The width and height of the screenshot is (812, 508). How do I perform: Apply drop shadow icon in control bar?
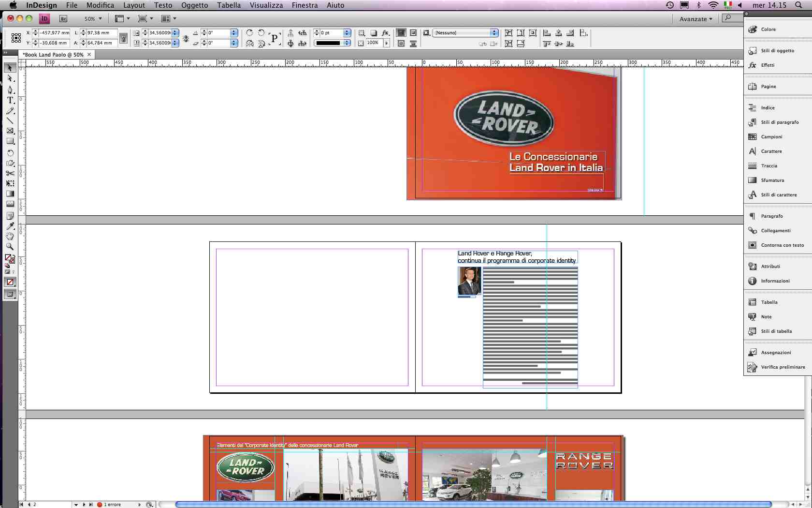pos(373,33)
